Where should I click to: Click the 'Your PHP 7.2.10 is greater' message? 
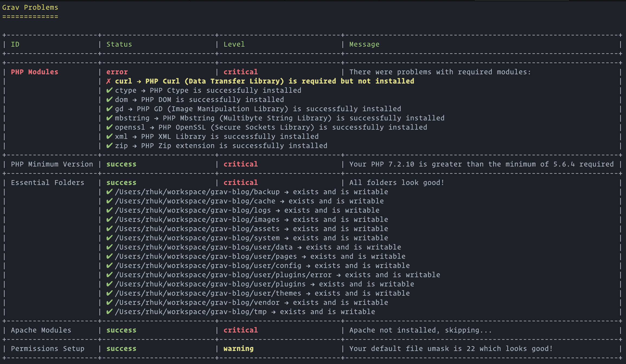[x=481, y=164]
